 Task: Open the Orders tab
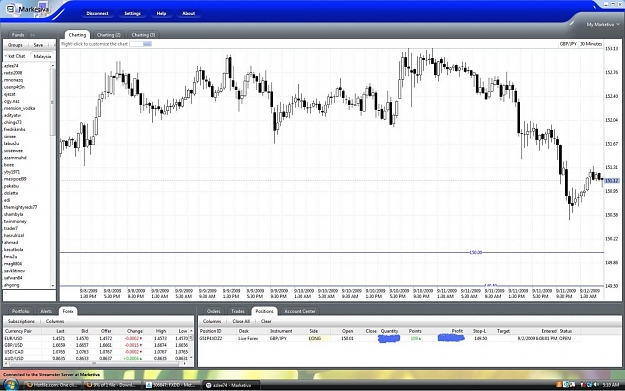click(214, 311)
